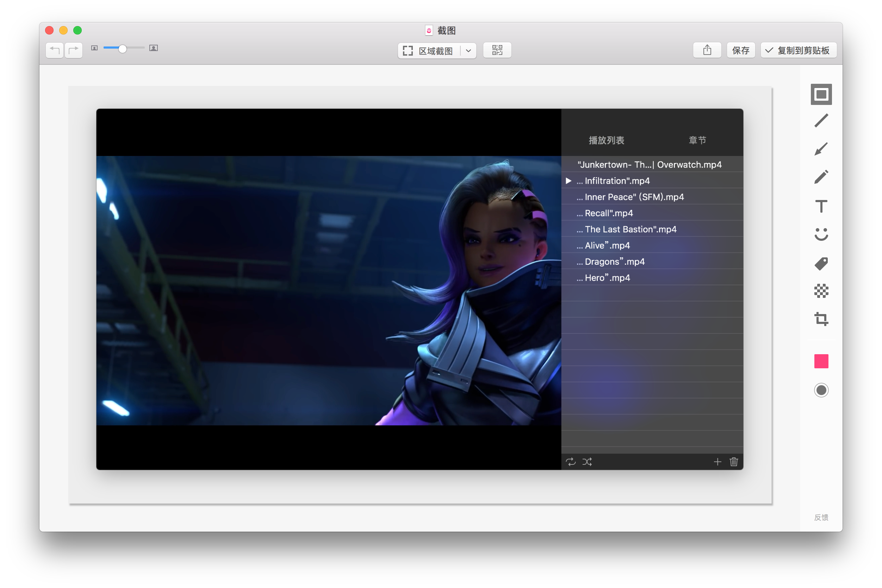
Task: Click the 反馈 feedback link
Action: [x=821, y=517]
